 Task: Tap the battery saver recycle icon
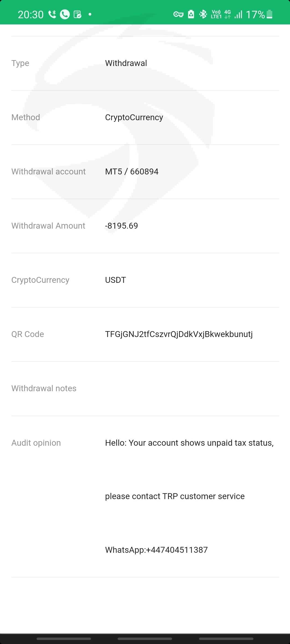191,14
